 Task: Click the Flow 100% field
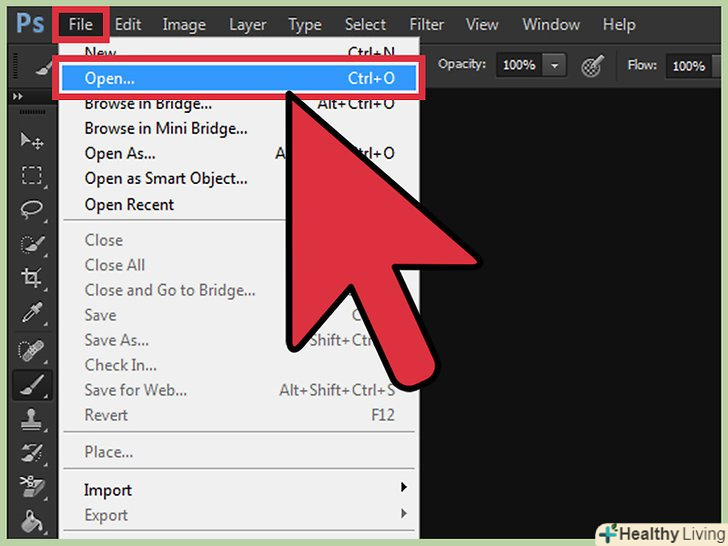(x=689, y=66)
